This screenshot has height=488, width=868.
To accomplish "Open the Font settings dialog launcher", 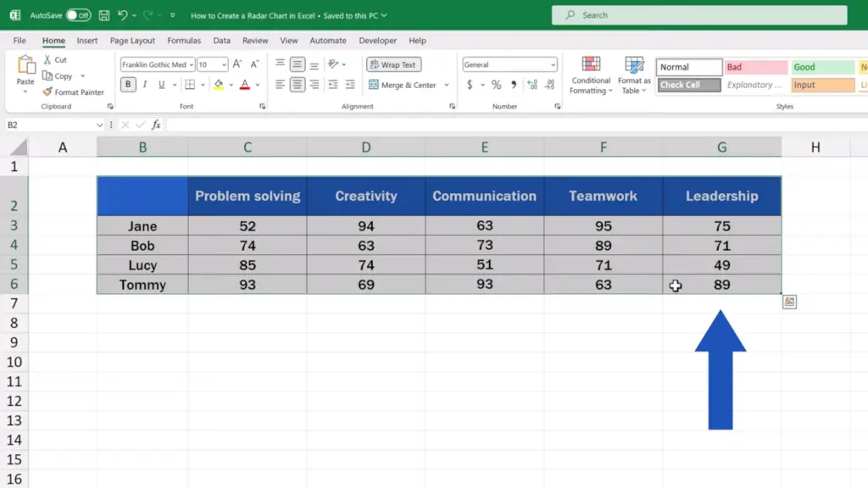I will [x=263, y=106].
